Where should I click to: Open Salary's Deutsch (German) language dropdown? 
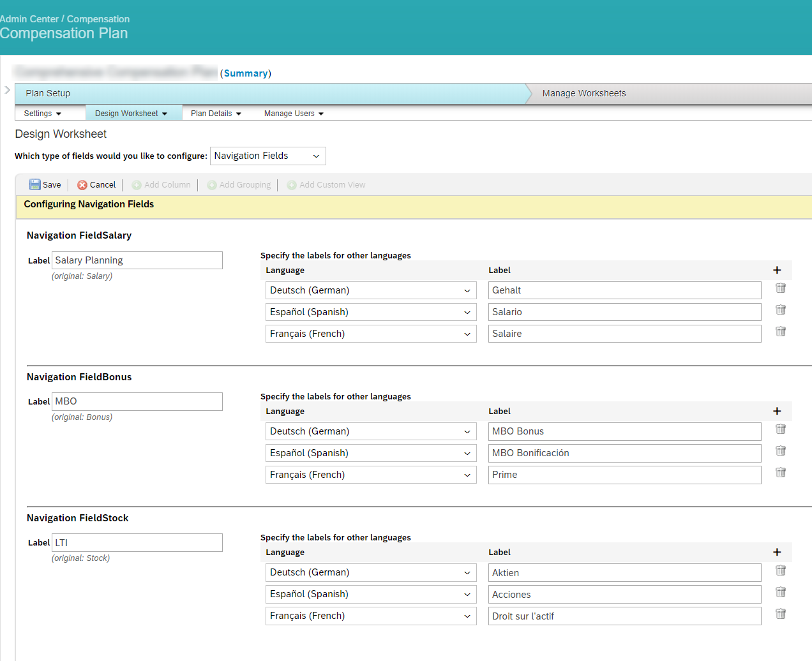pos(371,290)
